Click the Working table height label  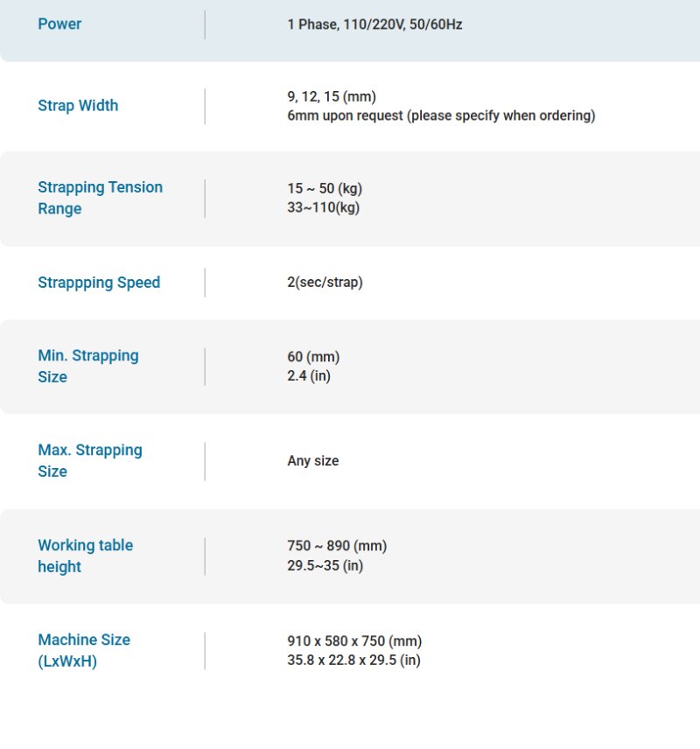pos(85,556)
